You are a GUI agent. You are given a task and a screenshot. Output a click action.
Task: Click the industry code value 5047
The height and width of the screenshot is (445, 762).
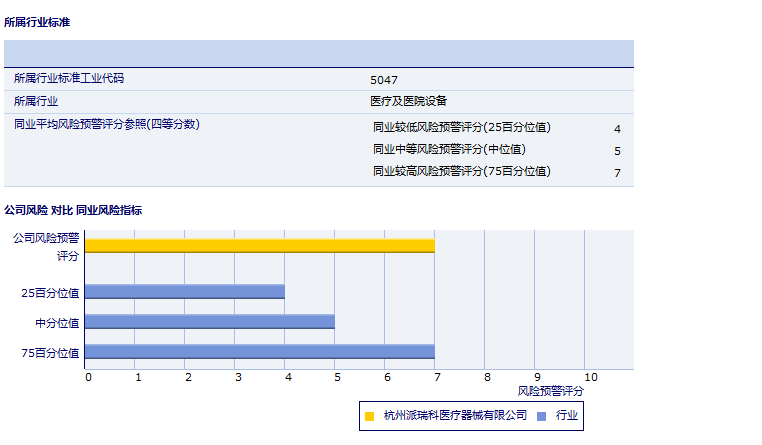[384, 79]
